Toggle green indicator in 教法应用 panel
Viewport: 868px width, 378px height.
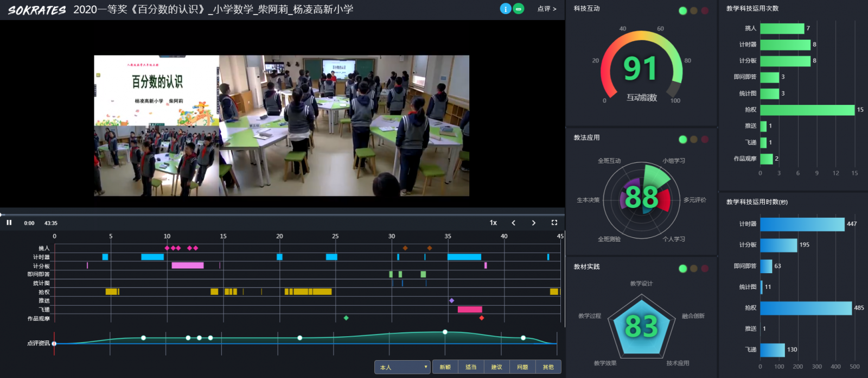[x=682, y=140]
